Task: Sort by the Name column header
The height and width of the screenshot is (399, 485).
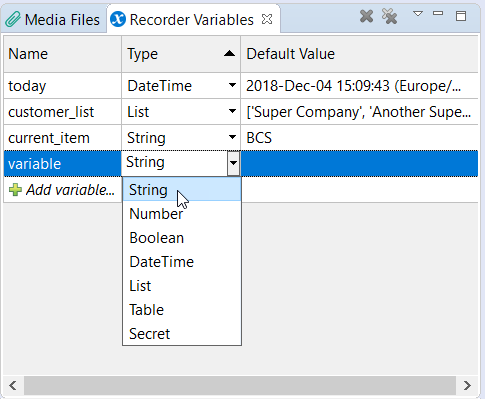Action: point(63,54)
